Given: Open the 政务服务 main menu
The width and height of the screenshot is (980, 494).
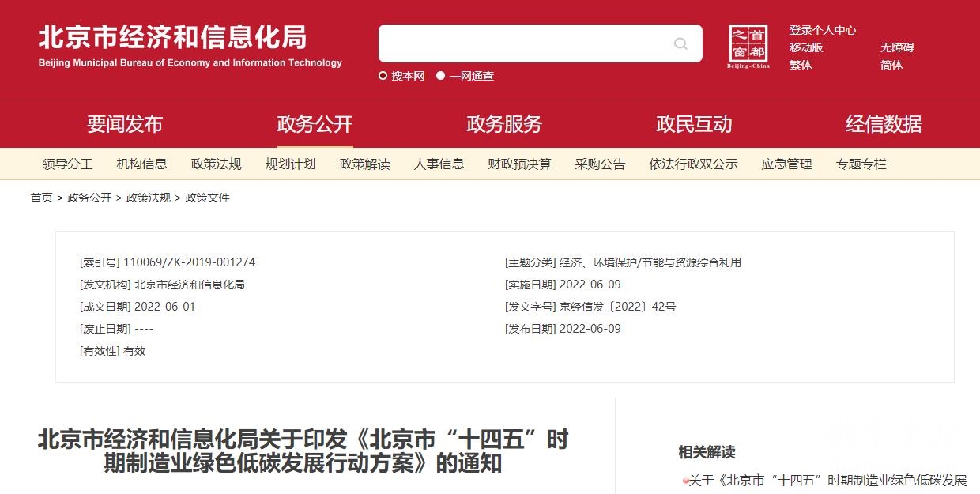Looking at the screenshot, I should (504, 124).
